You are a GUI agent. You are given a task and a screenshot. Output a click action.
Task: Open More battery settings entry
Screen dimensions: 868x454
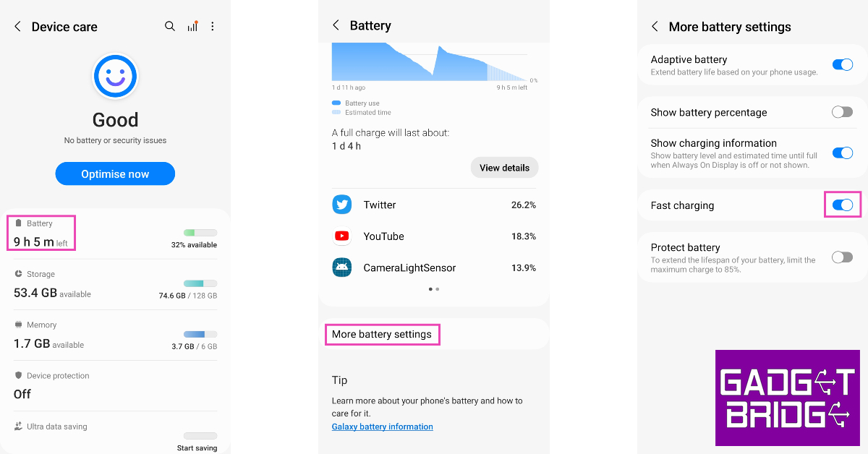pos(382,335)
